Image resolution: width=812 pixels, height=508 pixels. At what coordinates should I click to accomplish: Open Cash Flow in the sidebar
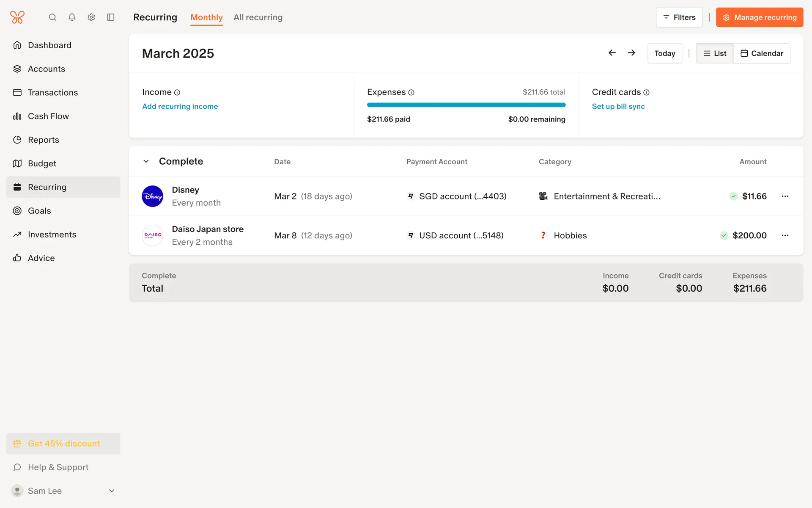click(x=48, y=116)
